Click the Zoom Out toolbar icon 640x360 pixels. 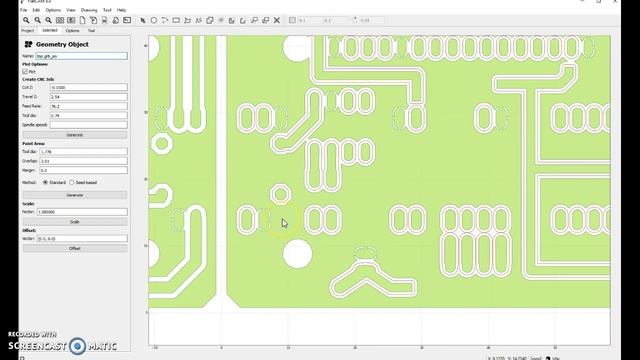tap(37, 20)
